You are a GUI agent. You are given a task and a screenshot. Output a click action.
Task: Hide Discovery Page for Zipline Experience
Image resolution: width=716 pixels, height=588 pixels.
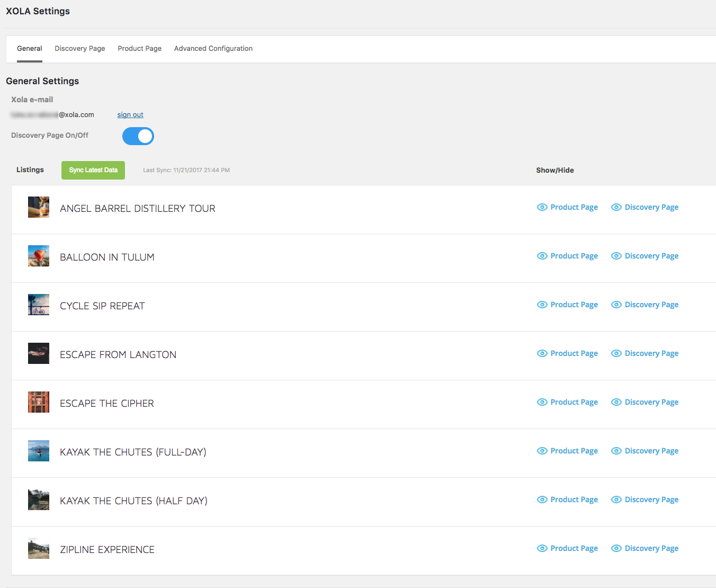pyautogui.click(x=645, y=548)
